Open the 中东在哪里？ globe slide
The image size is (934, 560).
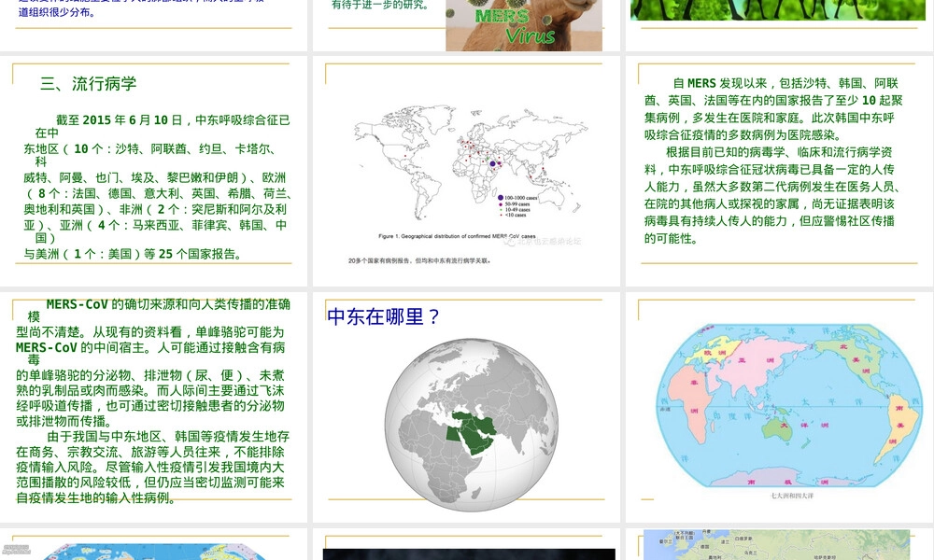[466, 407]
